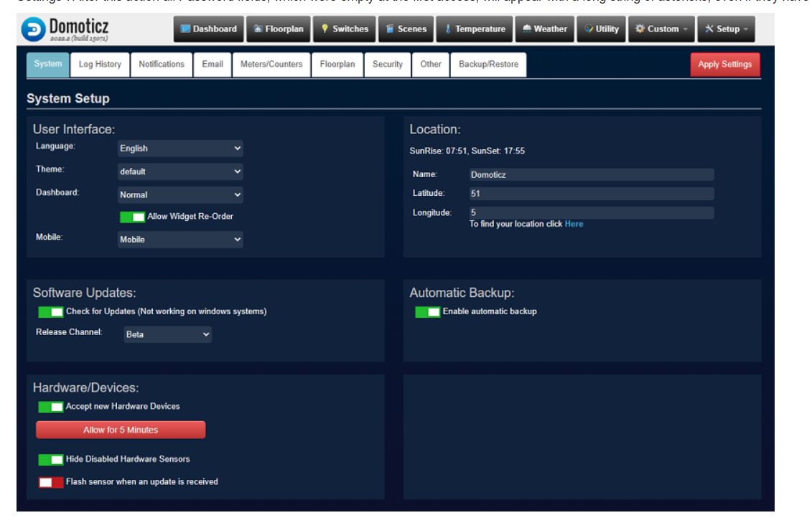Open the Dashboard nav icon button

(207, 29)
